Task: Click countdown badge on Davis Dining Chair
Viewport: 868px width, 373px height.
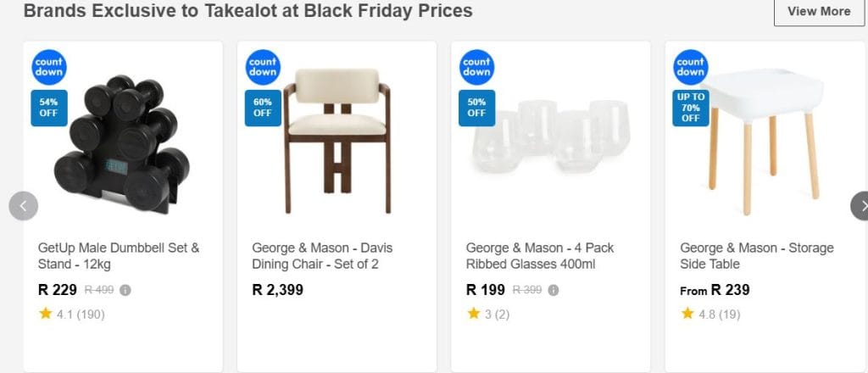Action: (263, 67)
